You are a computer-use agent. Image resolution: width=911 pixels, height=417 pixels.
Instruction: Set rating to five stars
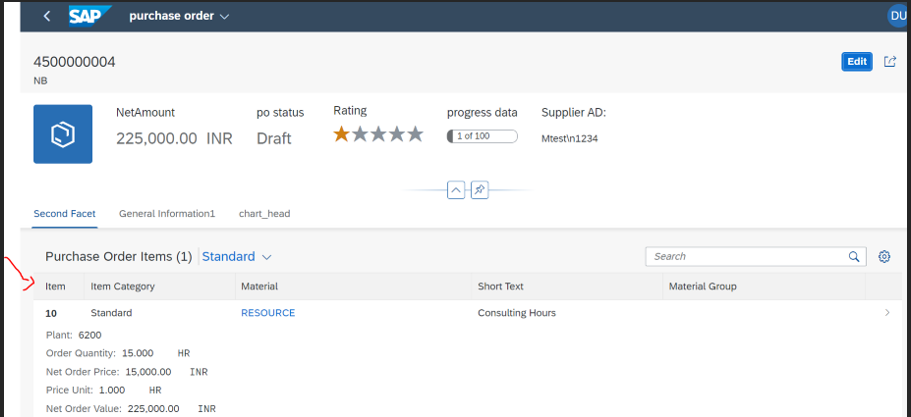point(415,134)
